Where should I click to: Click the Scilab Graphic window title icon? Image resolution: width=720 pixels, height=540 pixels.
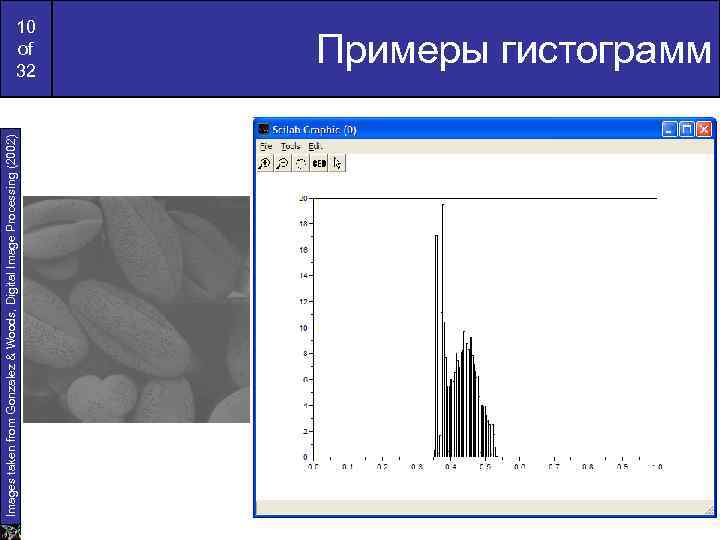point(264,129)
